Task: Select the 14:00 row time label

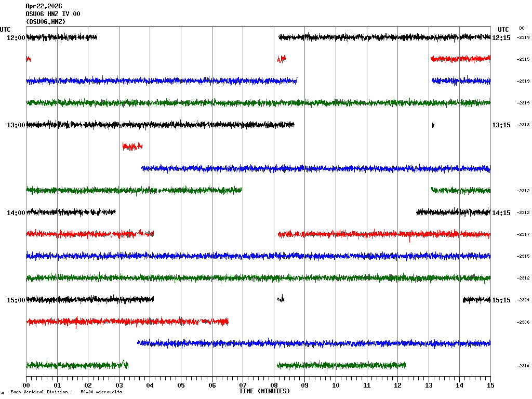Action: coord(16,213)
